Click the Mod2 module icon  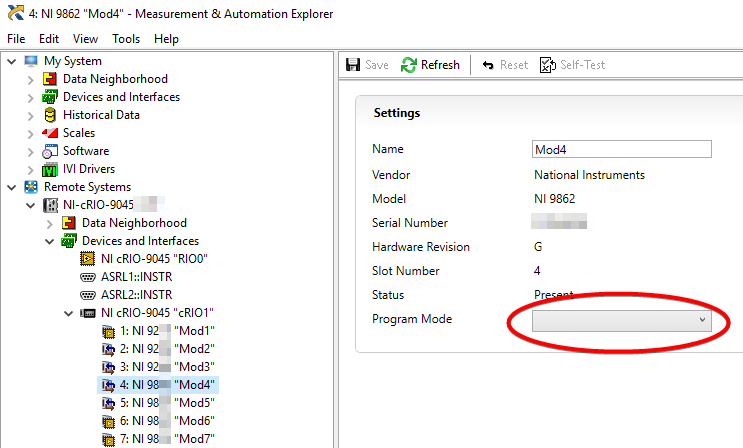click(109, 349)
